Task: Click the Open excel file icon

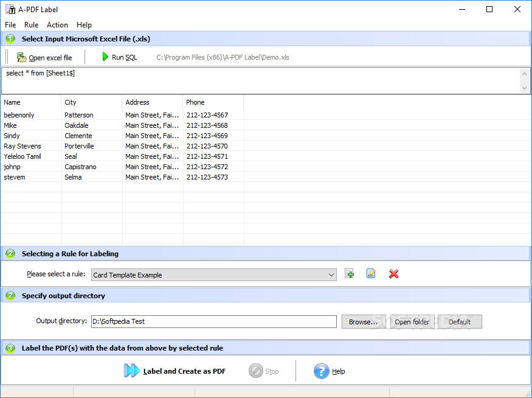Action: (22, 57)
